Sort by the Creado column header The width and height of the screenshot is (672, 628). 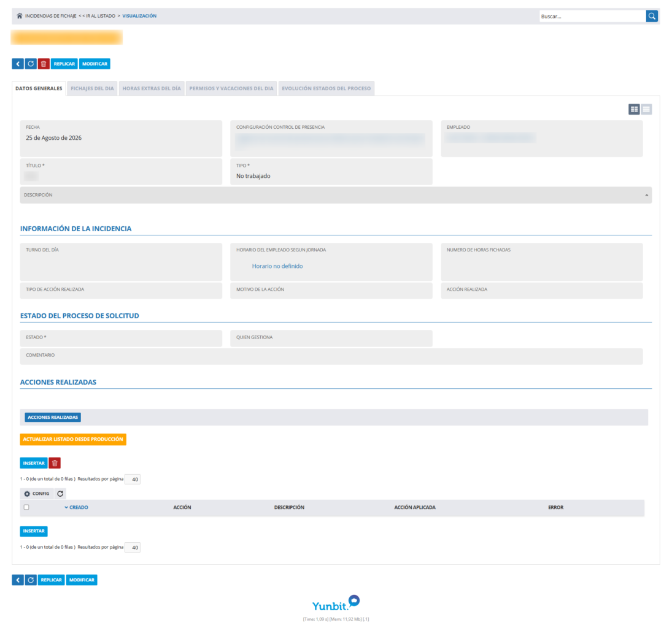(76, 507)
